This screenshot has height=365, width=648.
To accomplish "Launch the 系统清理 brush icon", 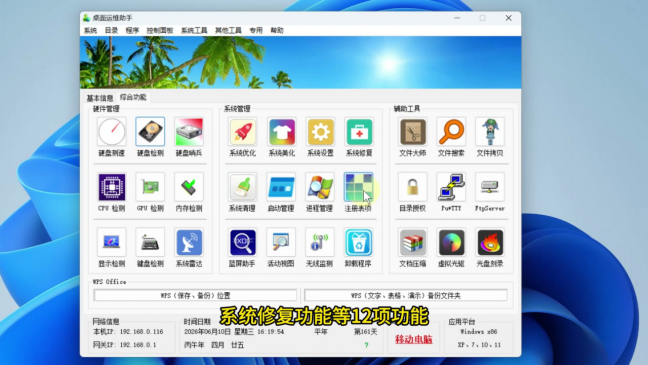I will click(x=243, y=187).
